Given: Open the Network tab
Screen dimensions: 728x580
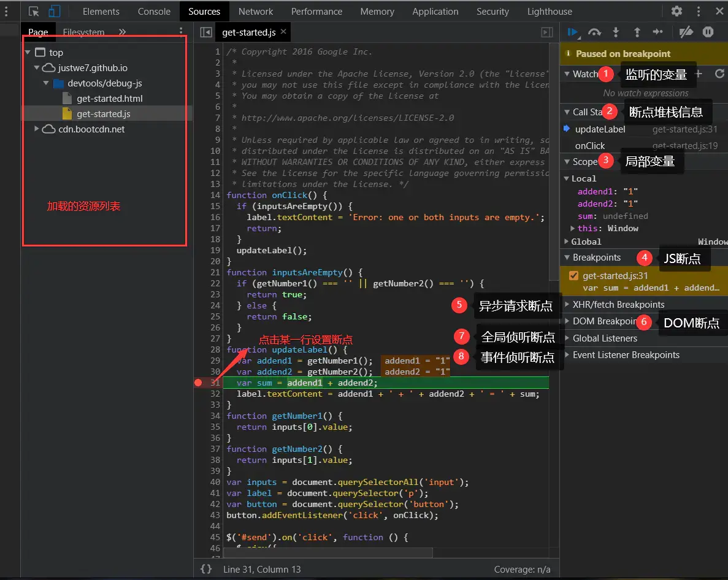Looking at the screenshot, I should pyautogui.click(x=256, y=12).
